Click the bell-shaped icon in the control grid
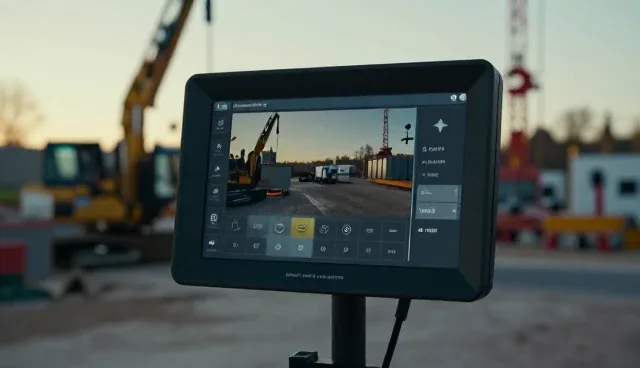 (236, 225)
